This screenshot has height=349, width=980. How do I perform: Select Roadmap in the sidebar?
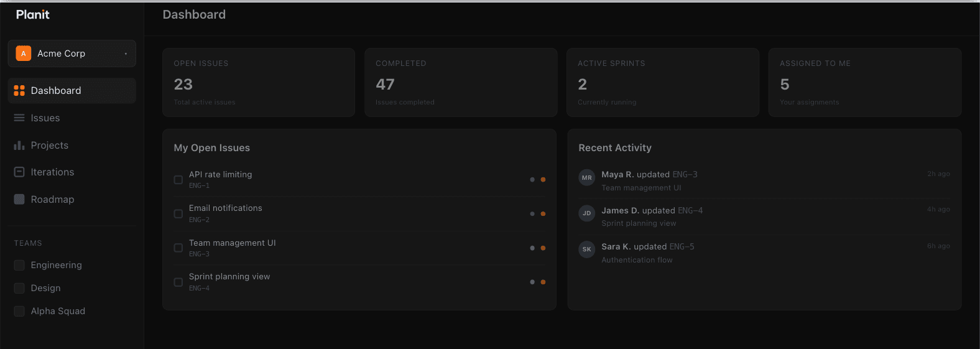[x=72, y=200]
